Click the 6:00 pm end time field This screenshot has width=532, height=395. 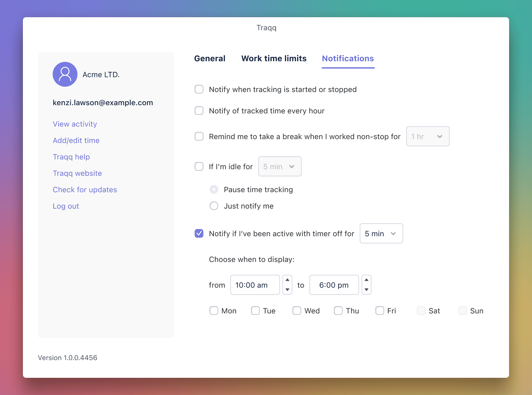(x=334, y=285)
